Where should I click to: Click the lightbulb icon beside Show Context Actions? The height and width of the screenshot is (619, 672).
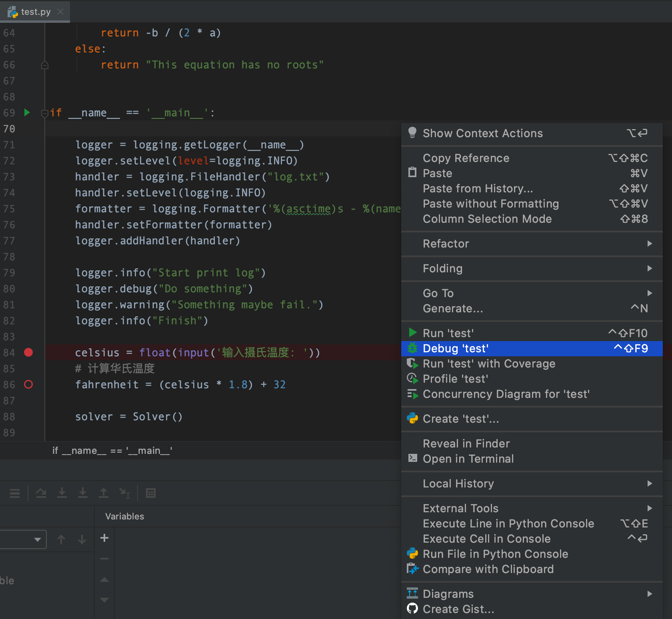[412, 133]
